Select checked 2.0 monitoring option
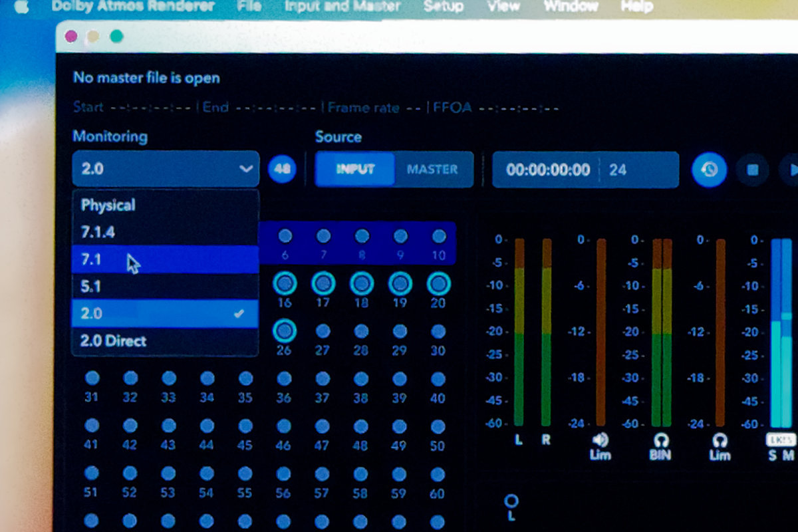 165,314
